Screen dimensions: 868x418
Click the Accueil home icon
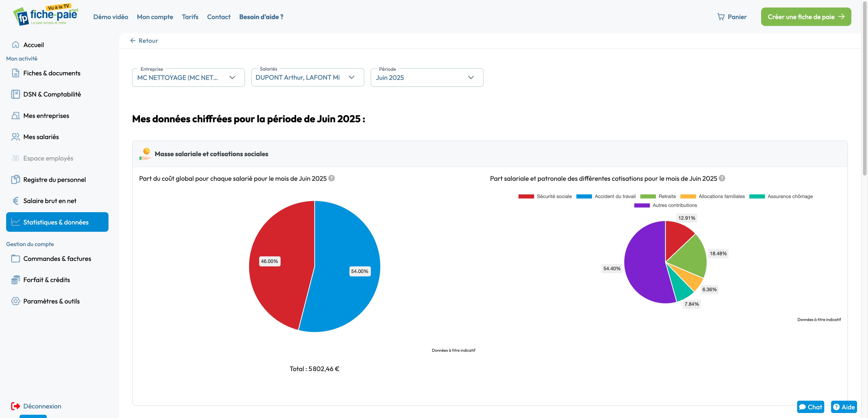(15, 45)
